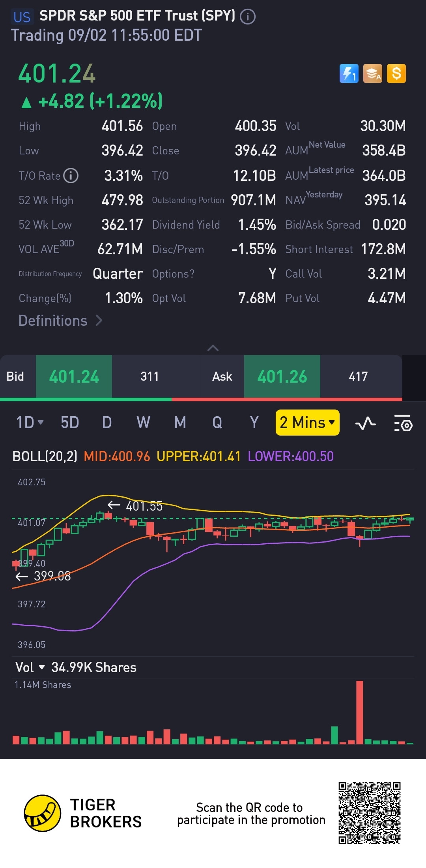This screenshot has height=868, width=426.
Task: Open the chart indicator waveform icon
Action: (366, 424)
